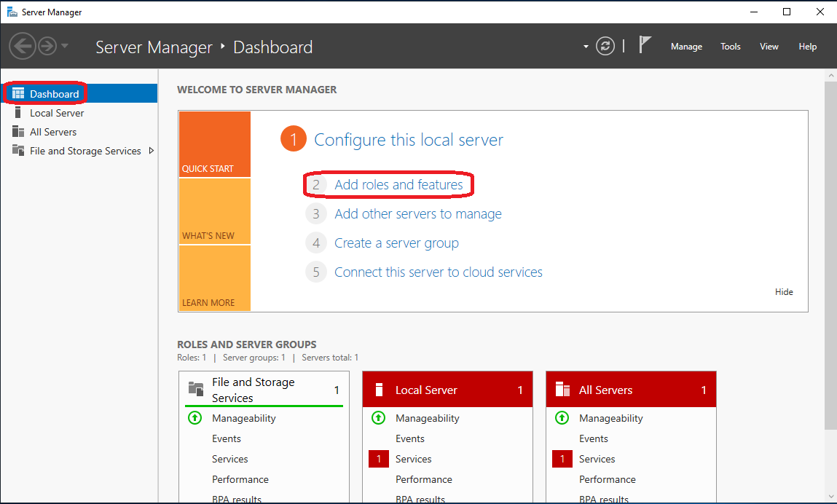
Task: Hide the Welcome to Server Manager pane
Action: pos(784,291)
